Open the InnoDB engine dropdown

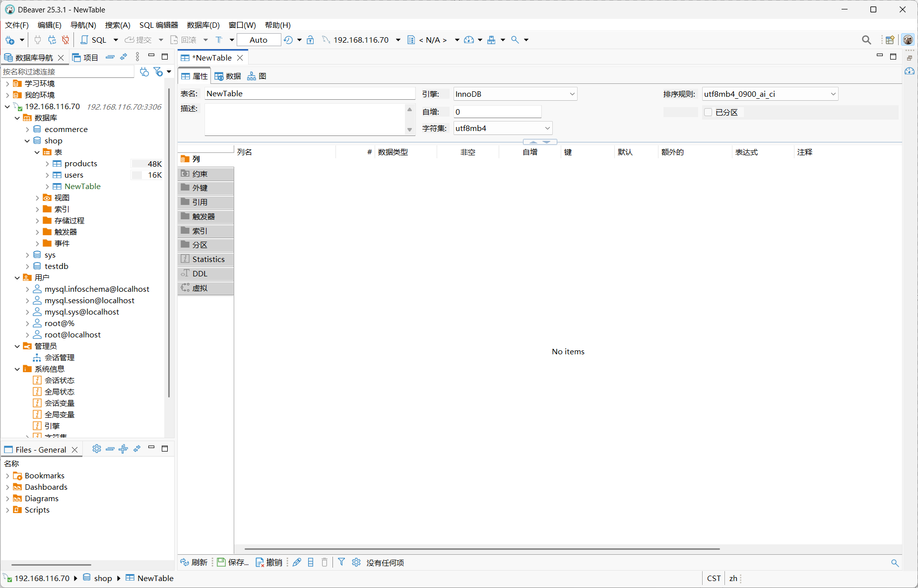(515, 94)
